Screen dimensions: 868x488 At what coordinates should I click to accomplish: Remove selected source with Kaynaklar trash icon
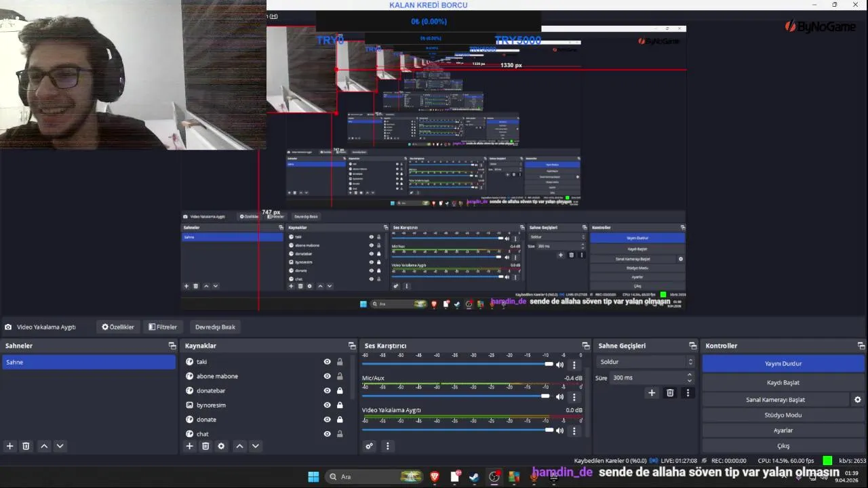click(205, 446)
